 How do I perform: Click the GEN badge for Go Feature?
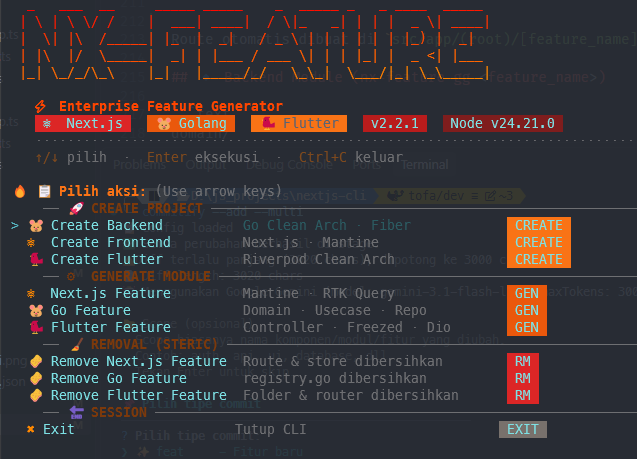coord(526,310)
